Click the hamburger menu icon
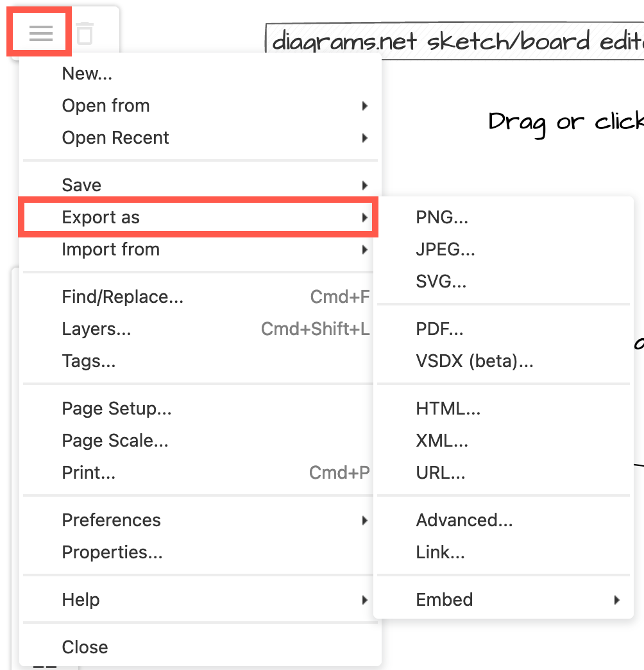This screenshot has width=644, height=670. pyautogui.click(x=40, y=33)
